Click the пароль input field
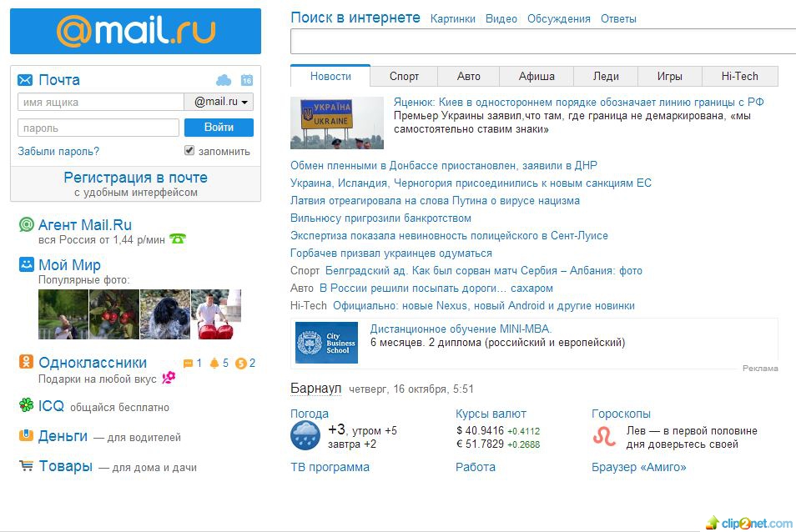 tap(98, 128)
